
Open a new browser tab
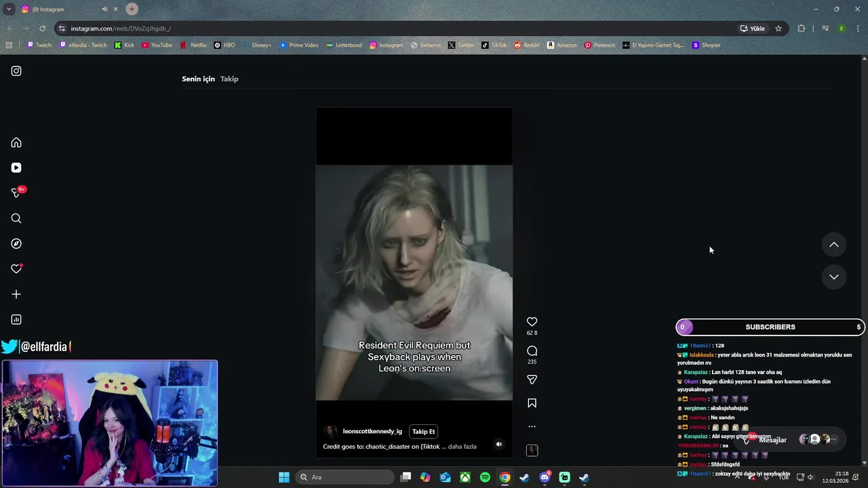tap(132, 9)
